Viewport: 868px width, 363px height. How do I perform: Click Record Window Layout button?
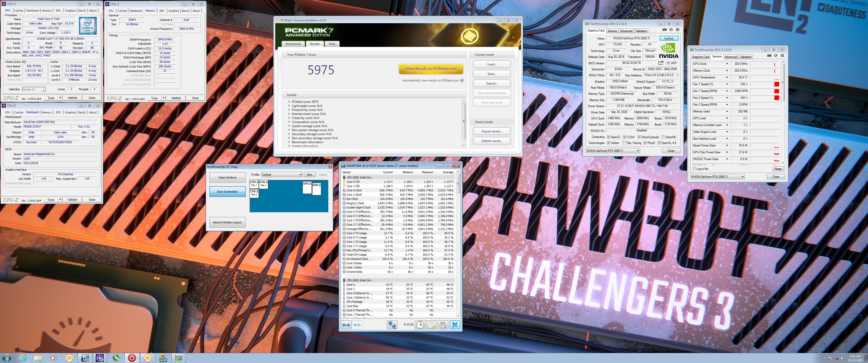coord(227,222)
